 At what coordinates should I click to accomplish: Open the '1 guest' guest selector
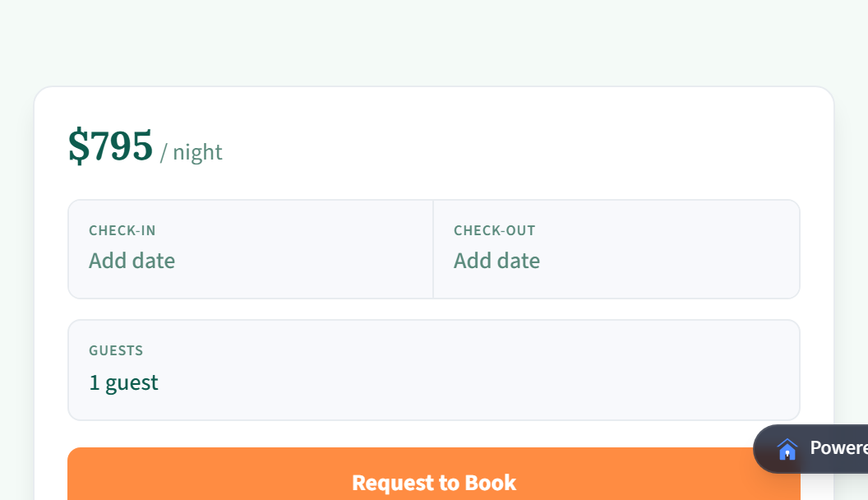pos(123,382)
